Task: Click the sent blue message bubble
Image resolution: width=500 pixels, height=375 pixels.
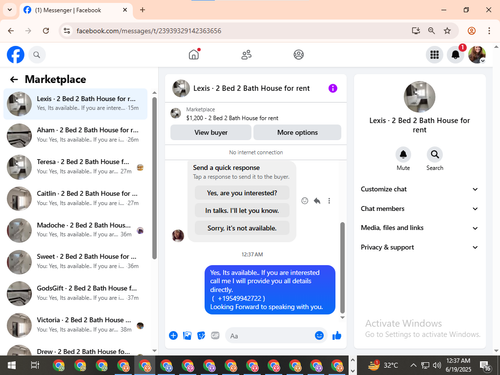Action: (270, 290)
